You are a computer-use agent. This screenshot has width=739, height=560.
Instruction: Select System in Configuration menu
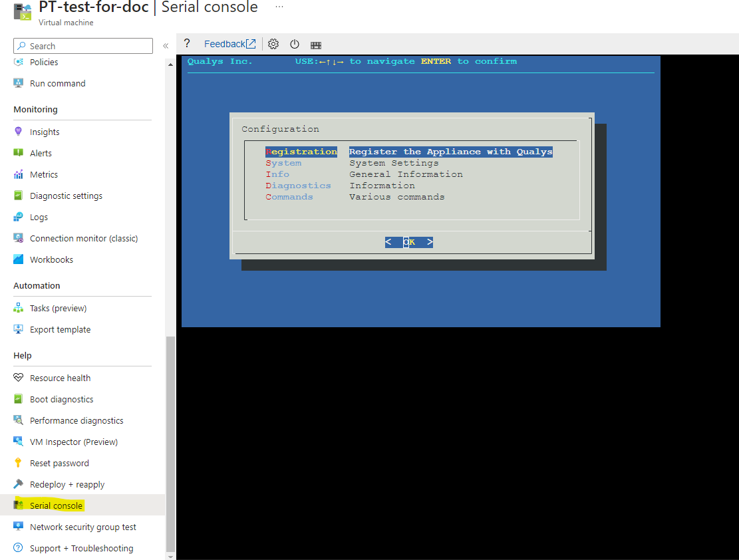click(x=283, y=163)
